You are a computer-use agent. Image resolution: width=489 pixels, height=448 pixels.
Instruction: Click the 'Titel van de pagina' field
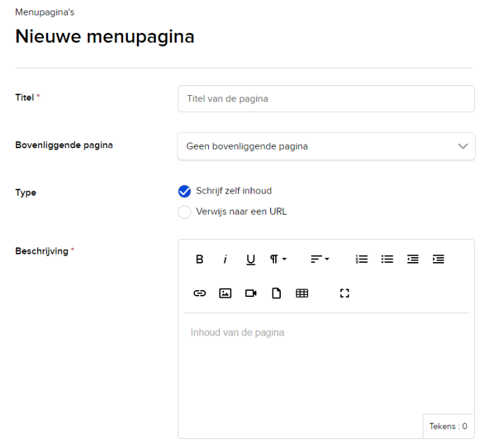coord(326,99)
